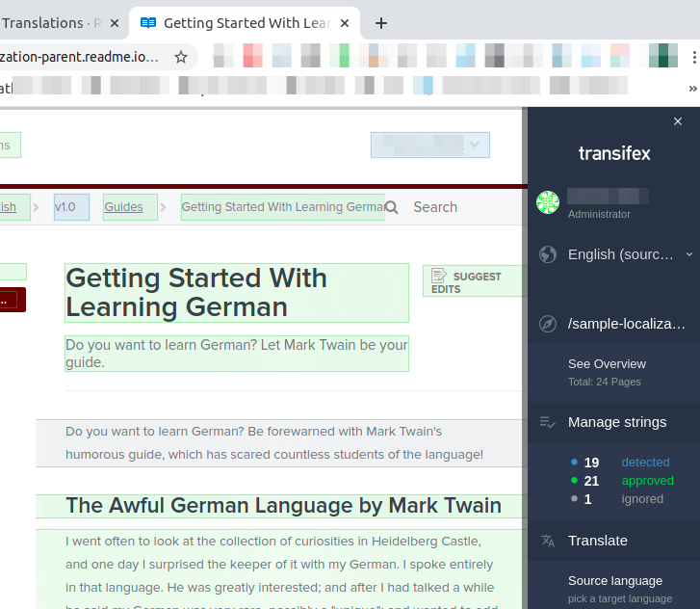Show the 1 ignored string
This screenshot has width=700, height=609.
pos(617,499)
